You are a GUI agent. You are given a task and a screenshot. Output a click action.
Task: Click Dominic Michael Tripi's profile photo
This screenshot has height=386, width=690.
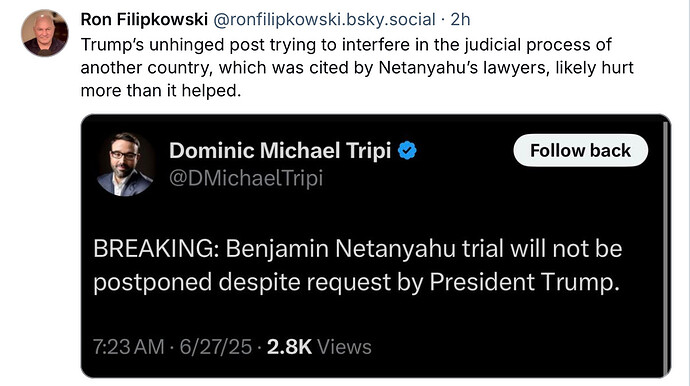tap(125, 164)
